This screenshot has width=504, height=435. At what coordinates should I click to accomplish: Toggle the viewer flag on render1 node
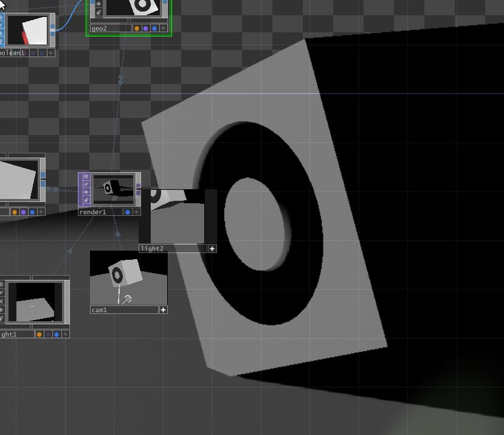click(x=86, y=176)
